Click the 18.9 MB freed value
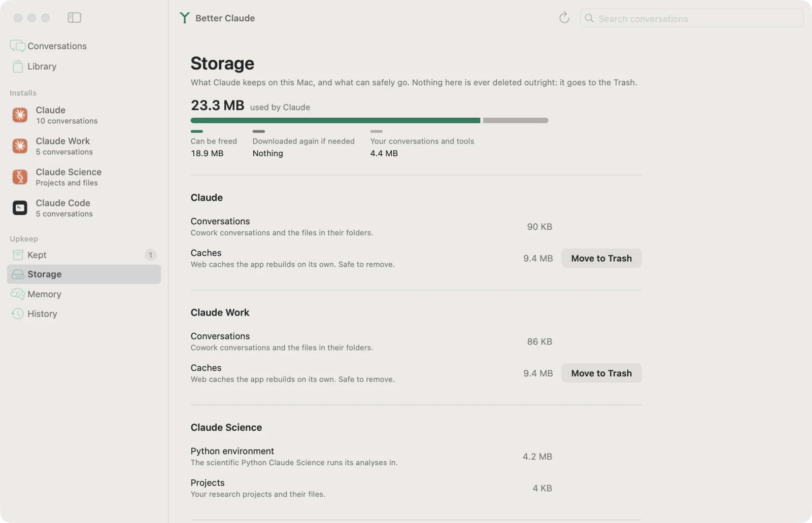The height and width of the screenshot is (523, 812). 207,153
